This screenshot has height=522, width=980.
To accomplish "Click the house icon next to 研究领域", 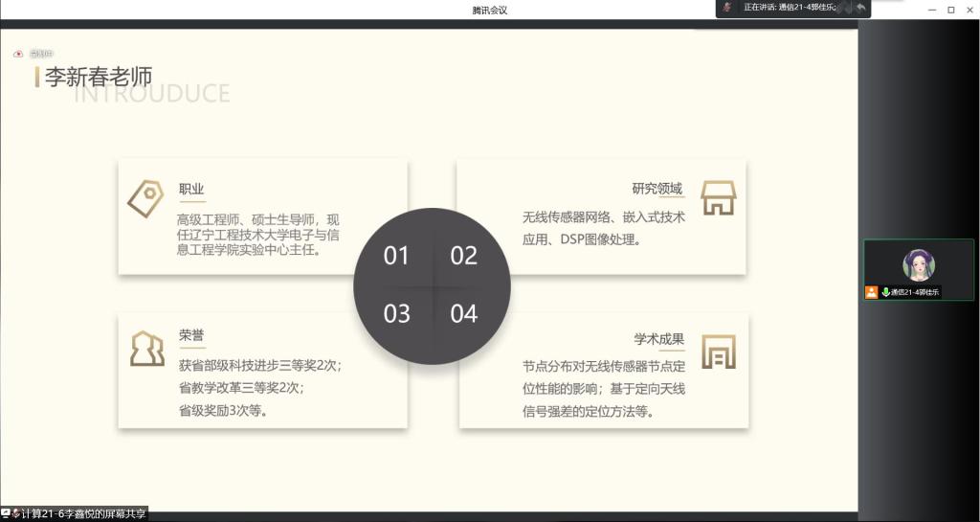I will [718, 198].
